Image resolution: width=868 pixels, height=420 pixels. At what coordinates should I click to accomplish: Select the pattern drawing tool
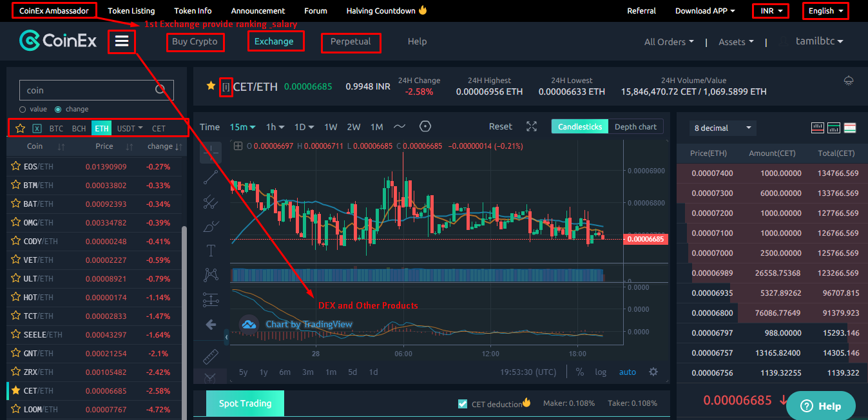point(211,275)
